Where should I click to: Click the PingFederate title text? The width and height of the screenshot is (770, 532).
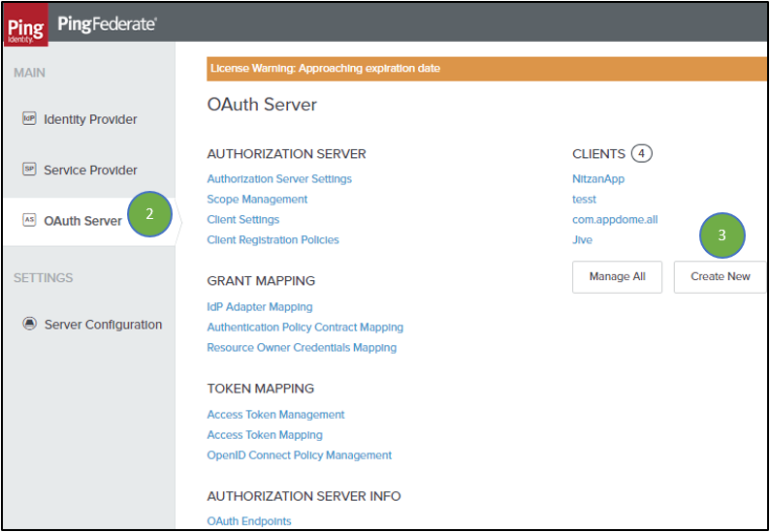point(108,23)
